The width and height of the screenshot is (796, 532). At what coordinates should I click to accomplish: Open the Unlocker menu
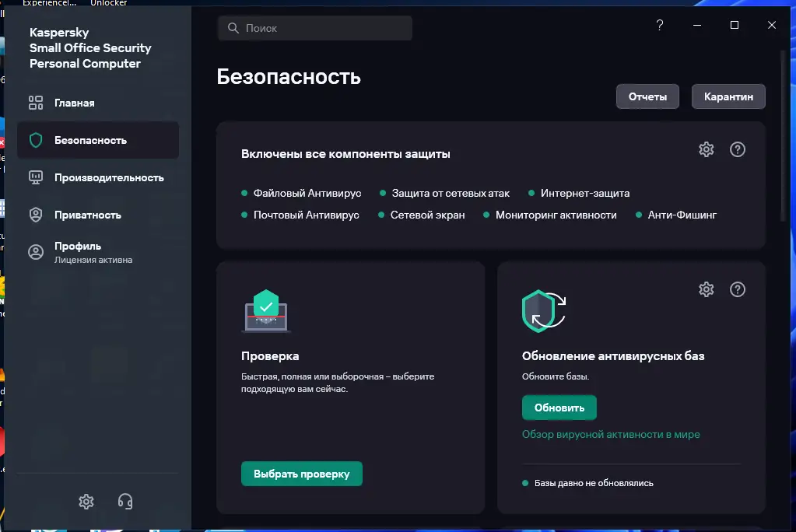coord(108,2)
